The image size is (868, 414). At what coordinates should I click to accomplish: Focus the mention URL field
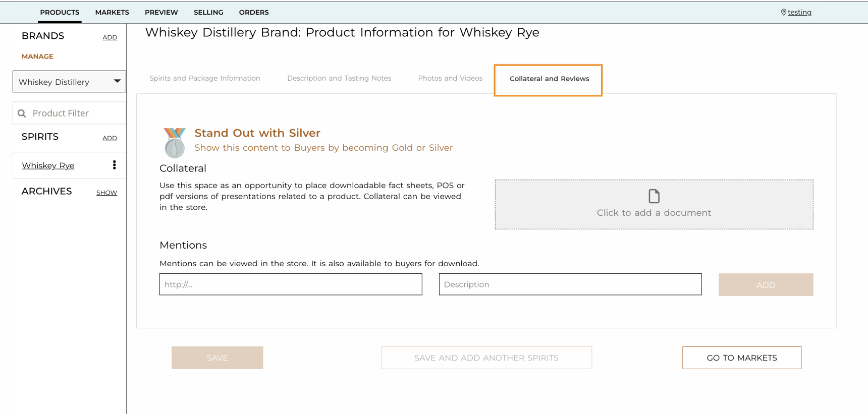(291, 284)
